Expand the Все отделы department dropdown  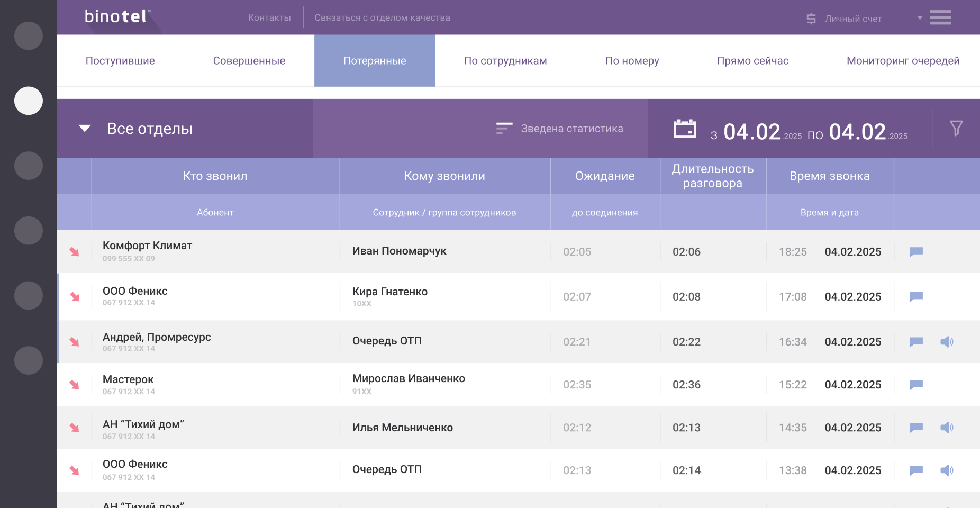(85, 129)
